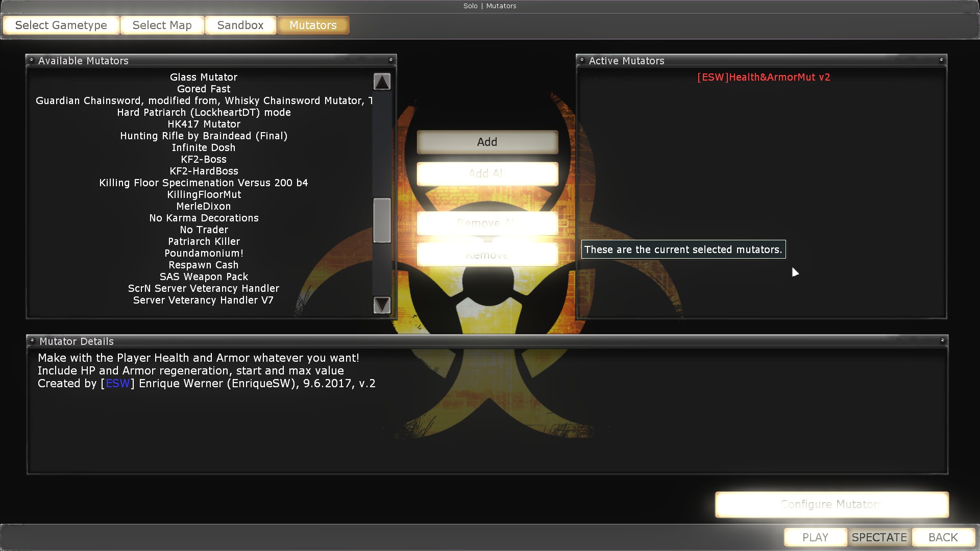Click the scroll up arrow in mutator list
The width and height of the screenshot is (980, 551).
382,82
